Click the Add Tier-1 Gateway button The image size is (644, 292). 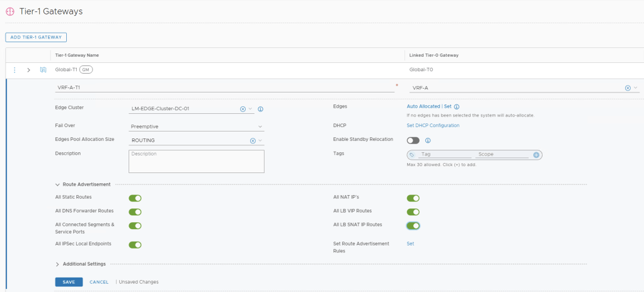[x=36, y=38]
